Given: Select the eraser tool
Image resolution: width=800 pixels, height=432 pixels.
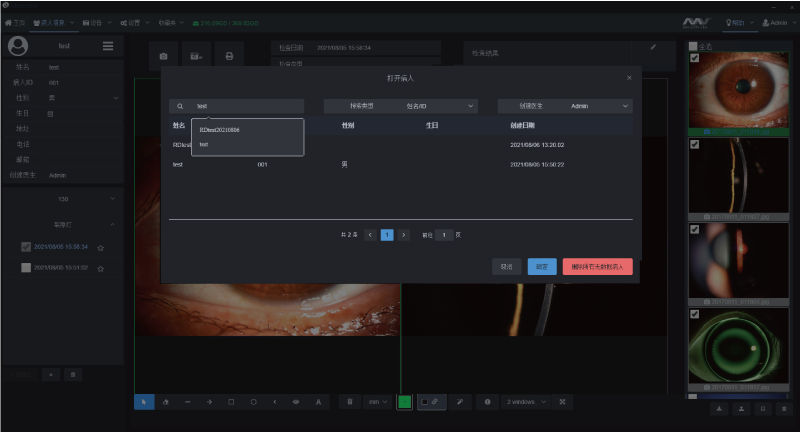Looking at the screenshot, I should tap(166, 402).
